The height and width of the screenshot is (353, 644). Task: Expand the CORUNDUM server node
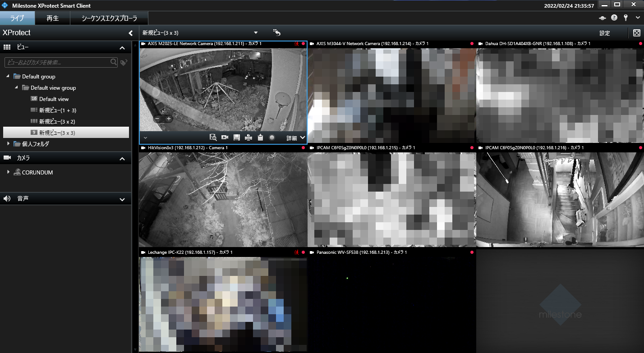8,172
